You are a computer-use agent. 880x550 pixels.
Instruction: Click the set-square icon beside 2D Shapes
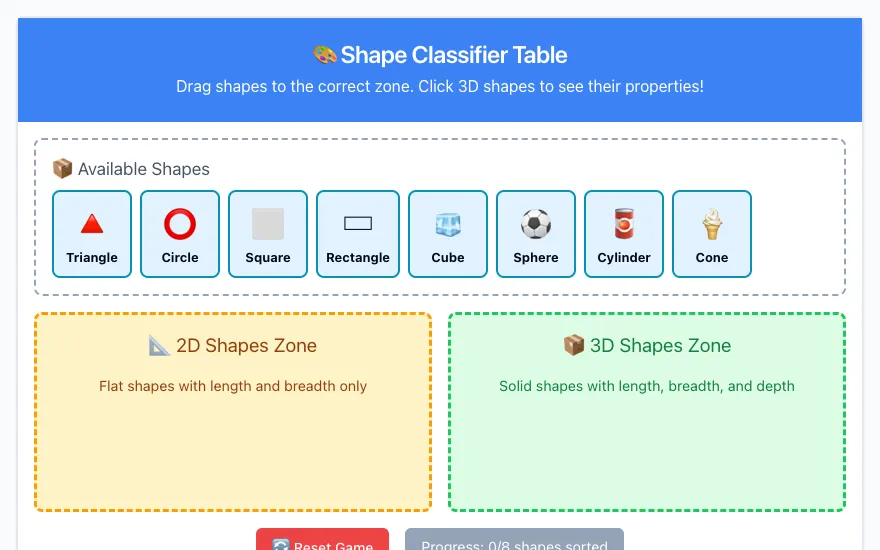tap(159, 346)
